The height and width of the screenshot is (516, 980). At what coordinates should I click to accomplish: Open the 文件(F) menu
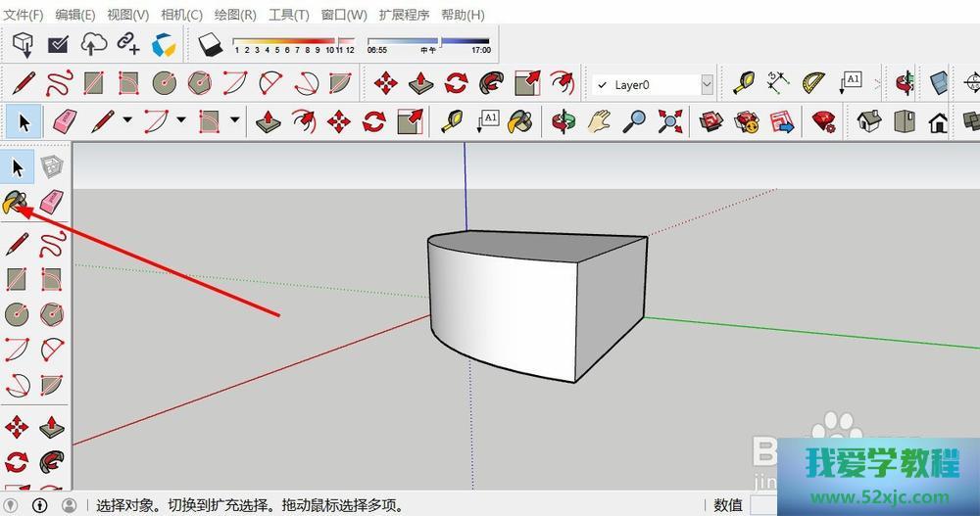coord(24,15)
